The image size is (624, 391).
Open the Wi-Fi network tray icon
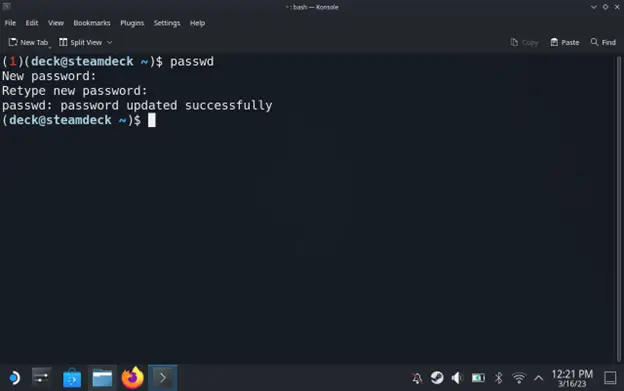519,377
